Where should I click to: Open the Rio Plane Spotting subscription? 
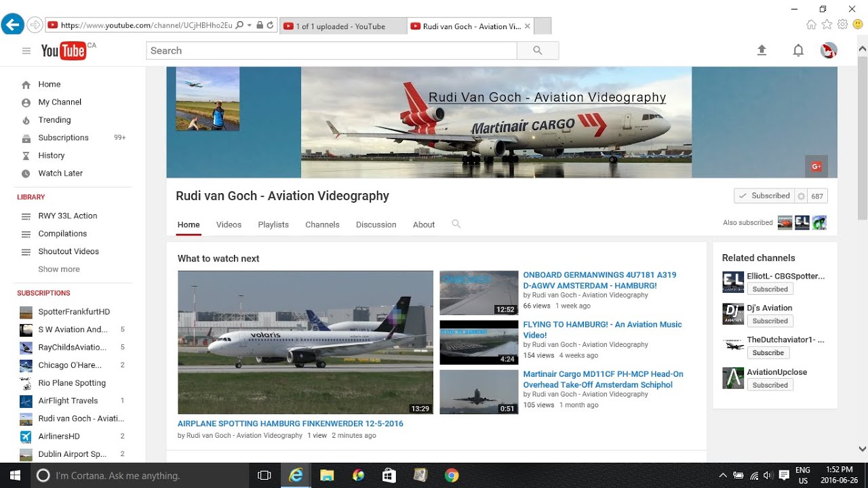coord(73,383)
